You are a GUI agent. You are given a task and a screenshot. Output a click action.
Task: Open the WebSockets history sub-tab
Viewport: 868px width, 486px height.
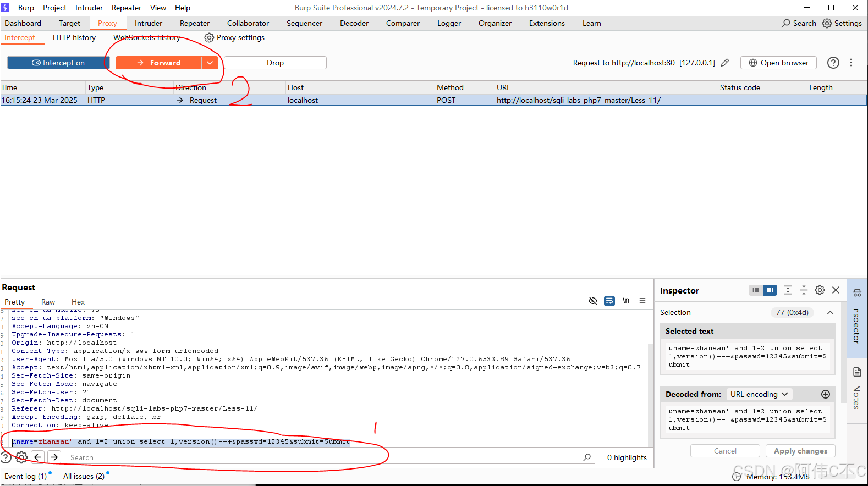coord(147,37)
